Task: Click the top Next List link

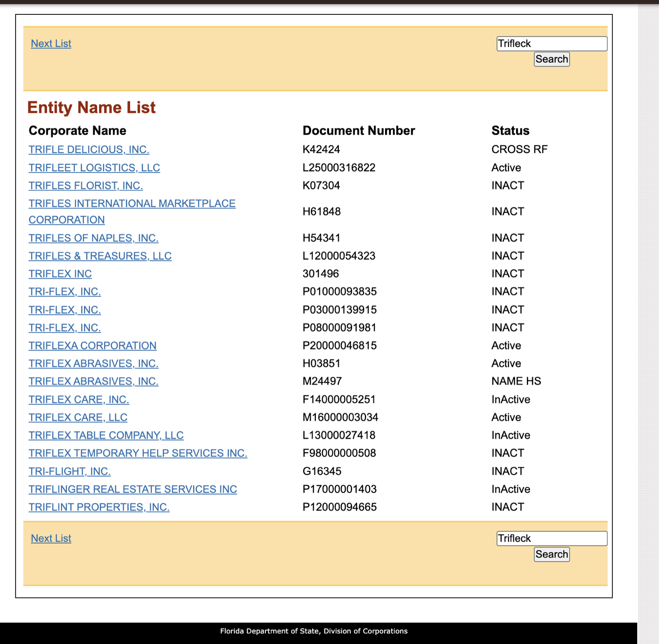Action: coord(51,44)
